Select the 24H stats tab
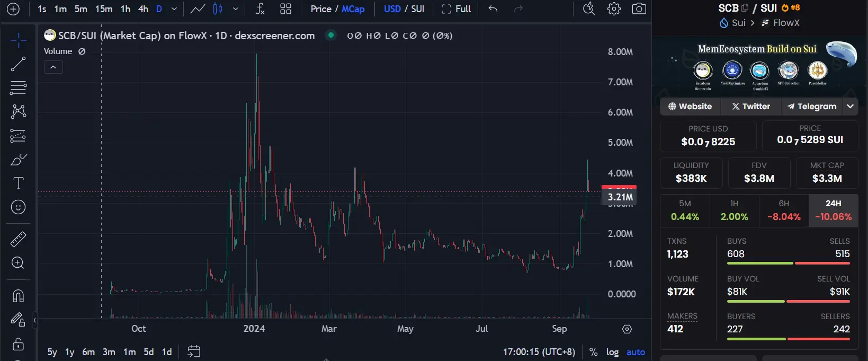This screenshot has height=361, width=868. click(833, 210)
